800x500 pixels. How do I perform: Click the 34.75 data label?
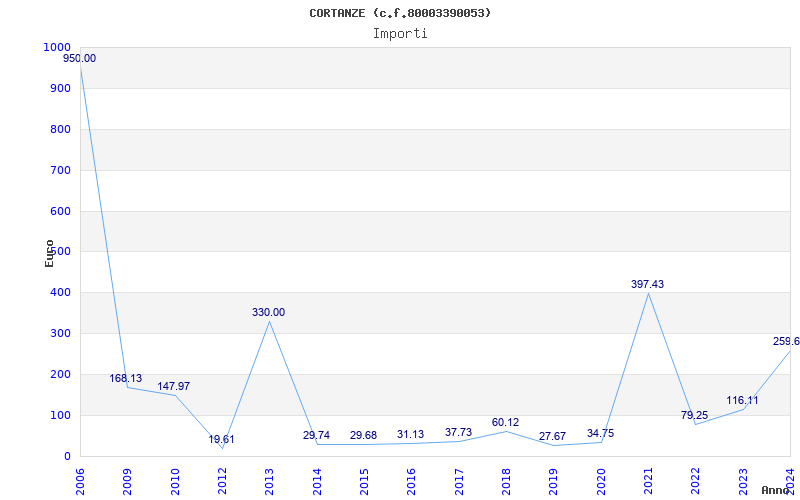point(601,434)
